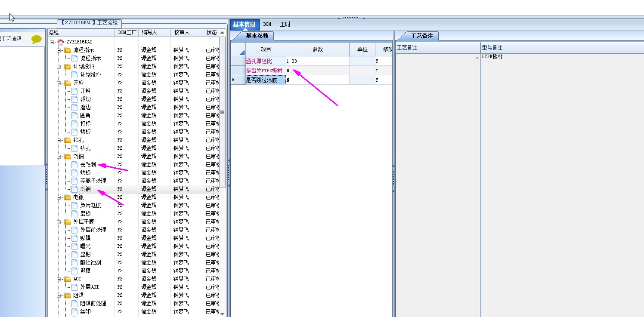The image size is (644, 317).
Task: Select the 是否跳过除胶 item cell
Action: coord(266,80)
